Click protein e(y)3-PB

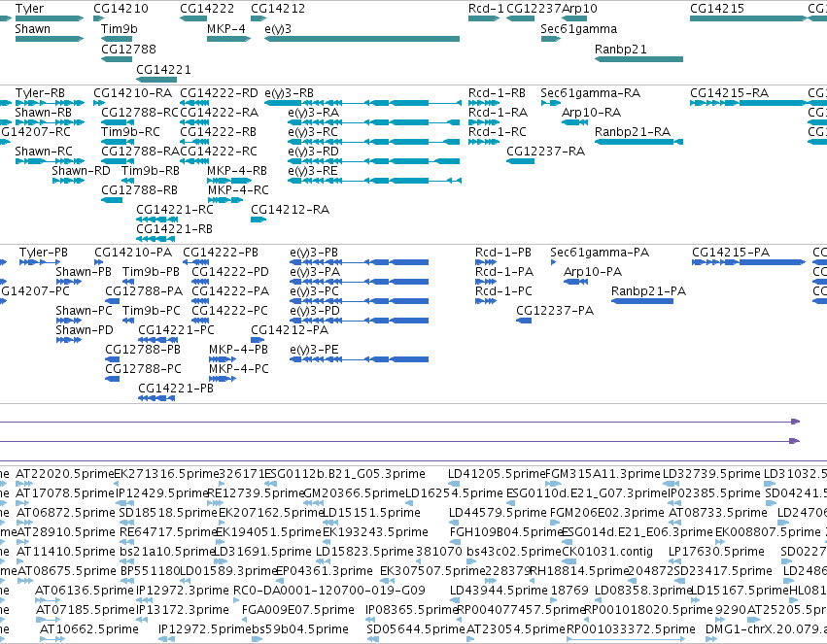pos(360,262)
